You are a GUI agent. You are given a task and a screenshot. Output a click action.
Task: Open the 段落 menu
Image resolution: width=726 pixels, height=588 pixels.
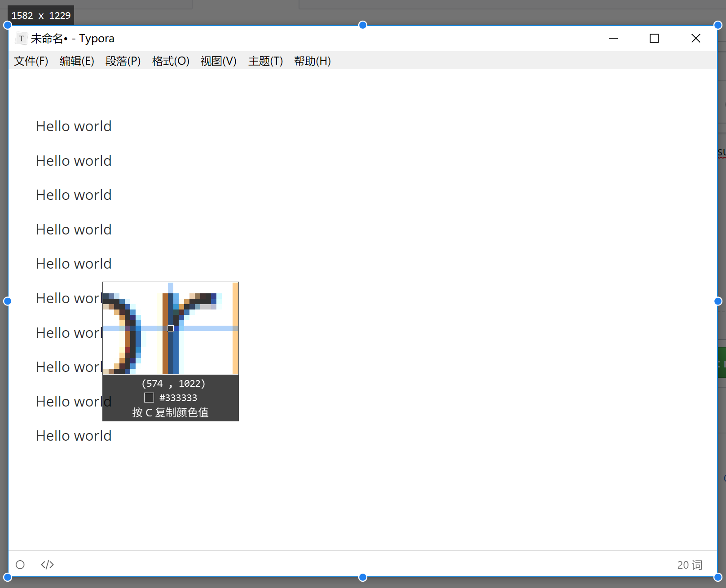(x=123, y=61)
